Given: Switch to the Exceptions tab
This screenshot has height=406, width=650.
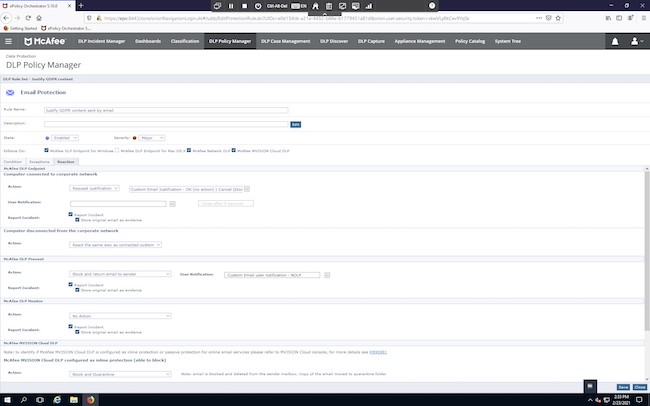Looking at the screenshot, I should 39,162.
